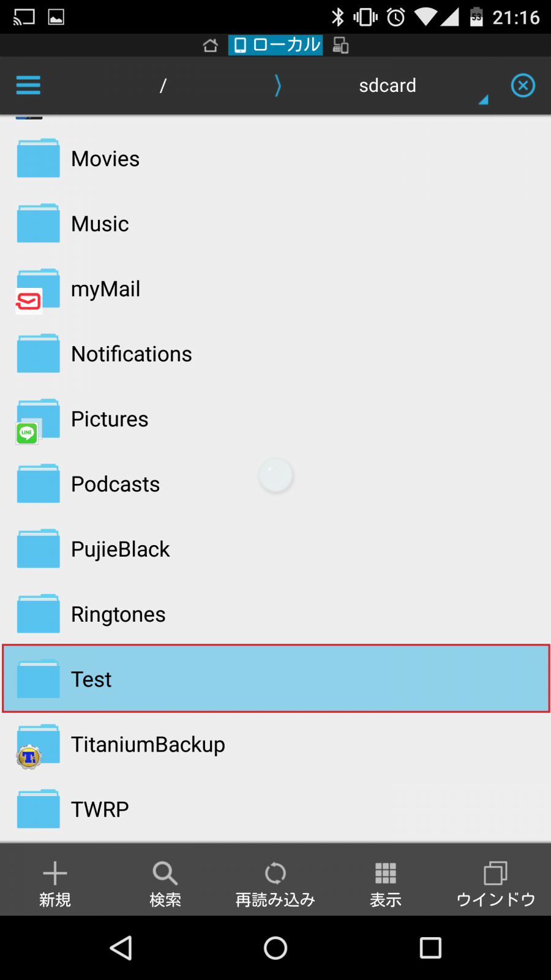Viewport: 551px width, 980px height.
Task: Open the navigation drawer hamburger menu
Action: point(28,85)
